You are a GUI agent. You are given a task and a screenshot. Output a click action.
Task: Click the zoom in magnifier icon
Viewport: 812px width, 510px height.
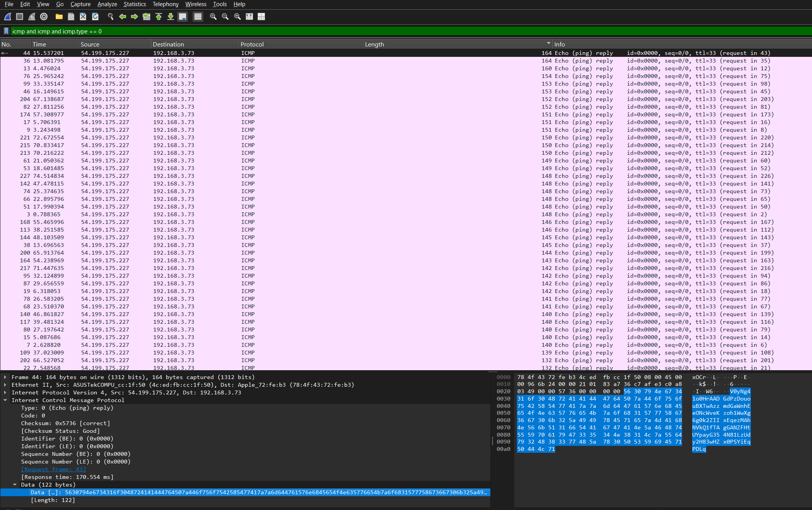click(213, 17)
